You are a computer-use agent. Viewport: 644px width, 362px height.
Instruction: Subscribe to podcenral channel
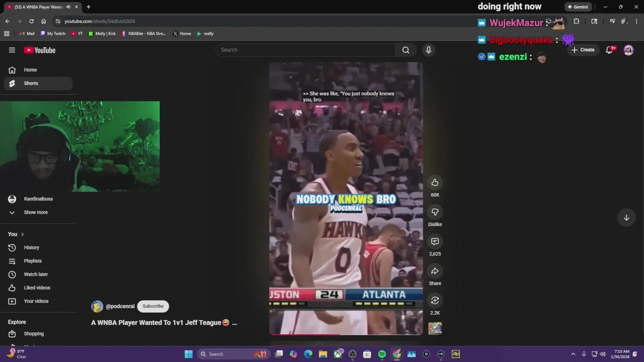153,306
